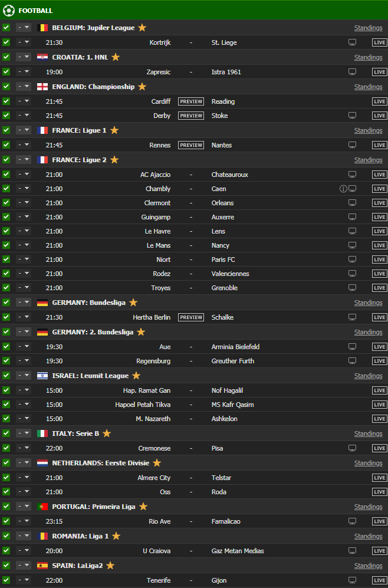Click the star beside France Ligue 2

114,160
